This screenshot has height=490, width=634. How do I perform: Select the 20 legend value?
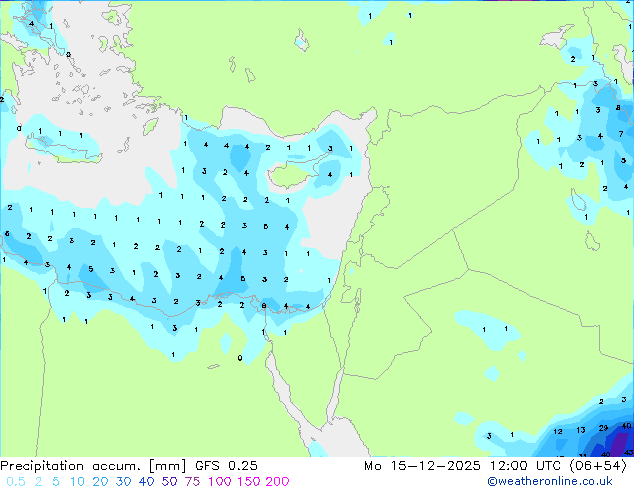coord(100,482)
